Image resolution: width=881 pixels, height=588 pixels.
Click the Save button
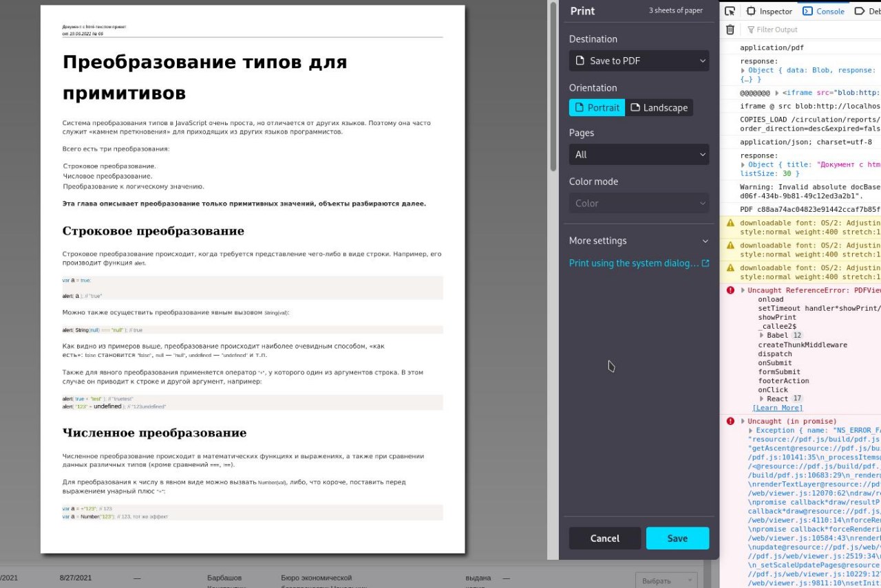[x=677, y=538]
